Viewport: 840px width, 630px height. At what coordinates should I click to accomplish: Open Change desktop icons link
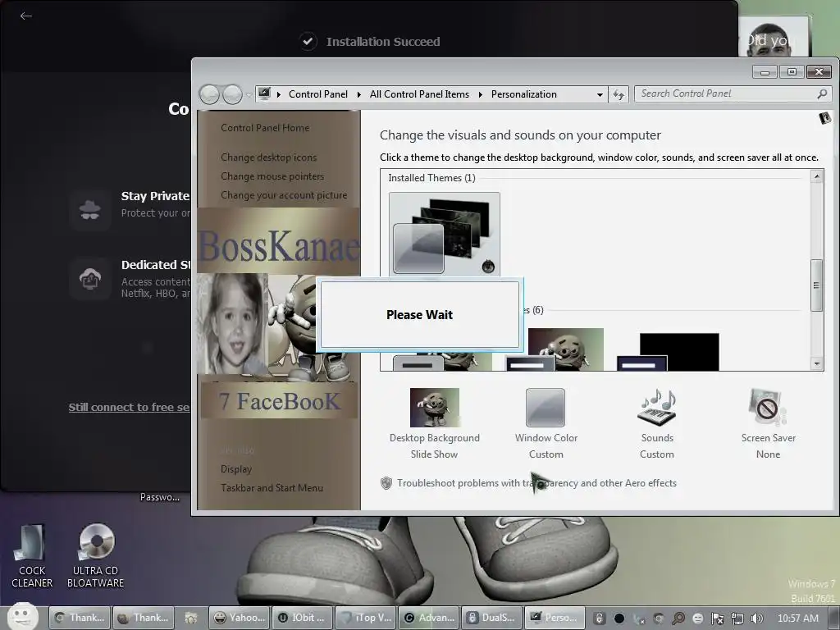click(268, 157)
